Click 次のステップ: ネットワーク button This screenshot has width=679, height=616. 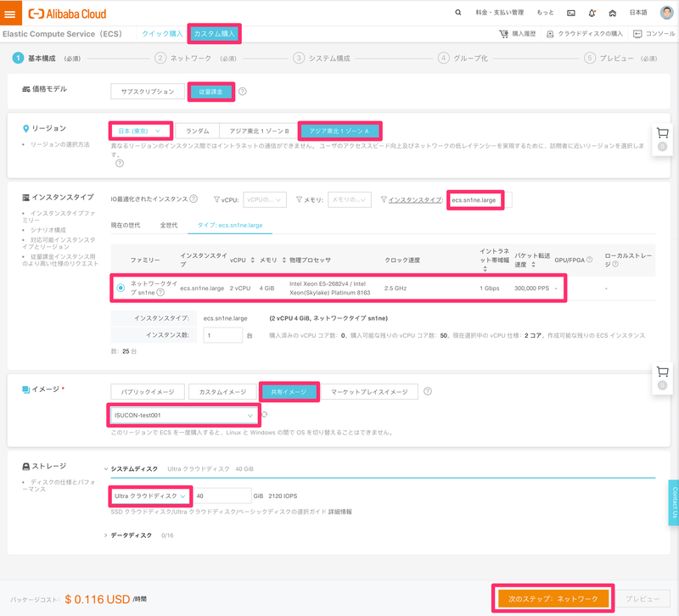tap(553, 599)
